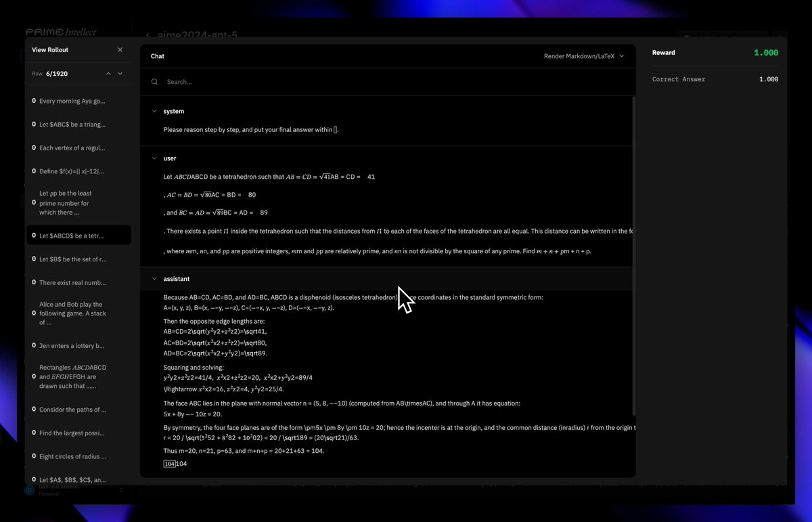Click the back arrow beside aime2024-gpt-5 in background

[148, 35]
